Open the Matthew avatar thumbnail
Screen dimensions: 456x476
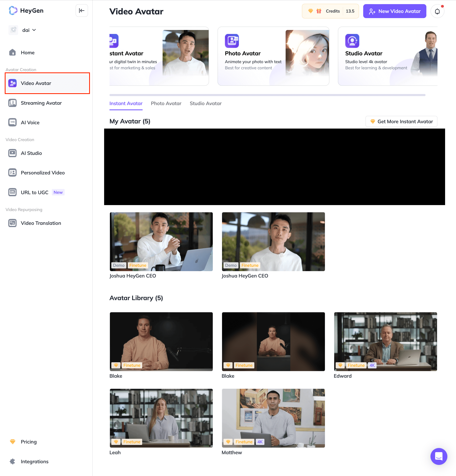point(273,418)
